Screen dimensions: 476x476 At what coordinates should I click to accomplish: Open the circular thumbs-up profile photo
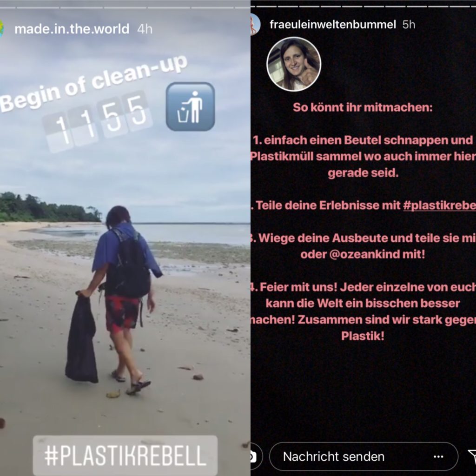coord(294,64)
